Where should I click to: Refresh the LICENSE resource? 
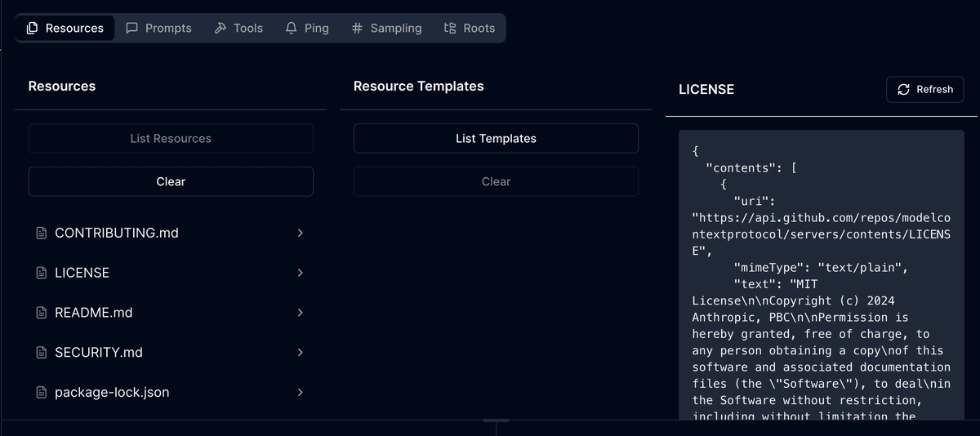925,90
